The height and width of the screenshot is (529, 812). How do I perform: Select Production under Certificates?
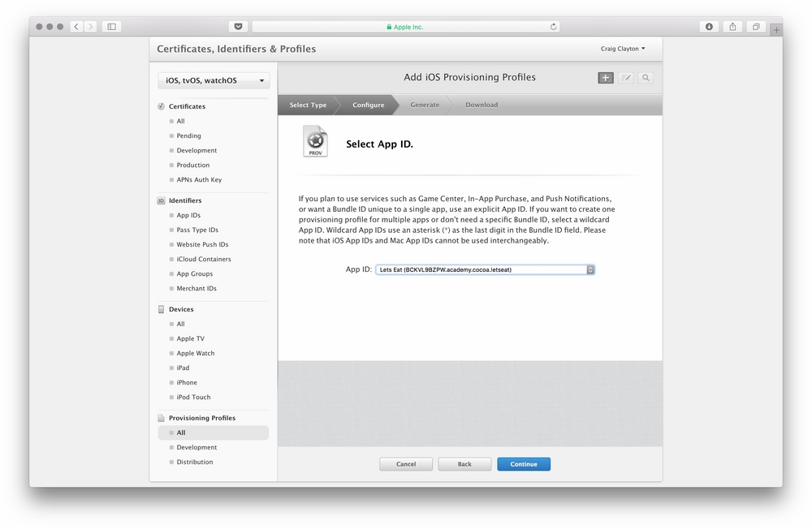pos(192,166)
